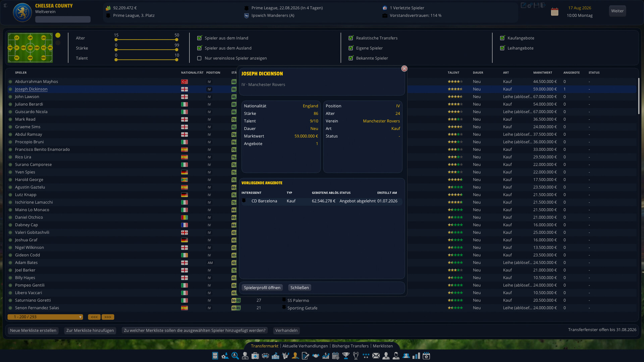Enable Nur vereinslose Spieler anzeigen checkbox

(x=200, y=58)
